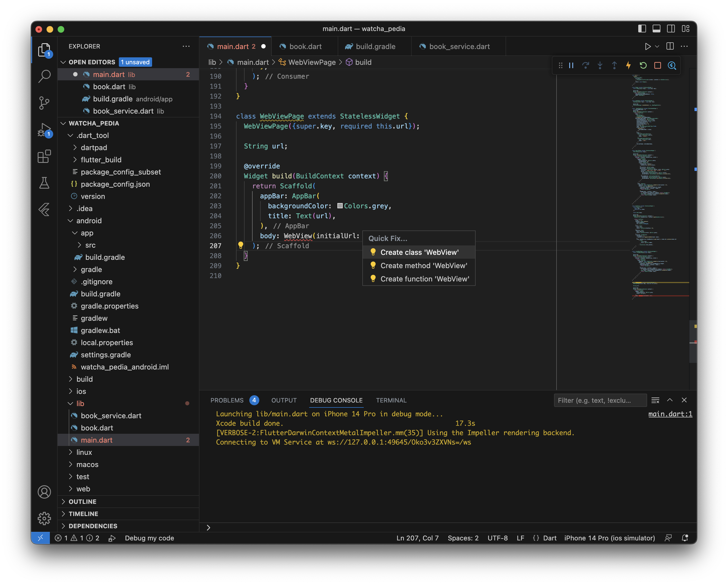The height and width of the screenshot is (585, 728).
Task: Click the Run play button in editor title
Action: (648, 46)
